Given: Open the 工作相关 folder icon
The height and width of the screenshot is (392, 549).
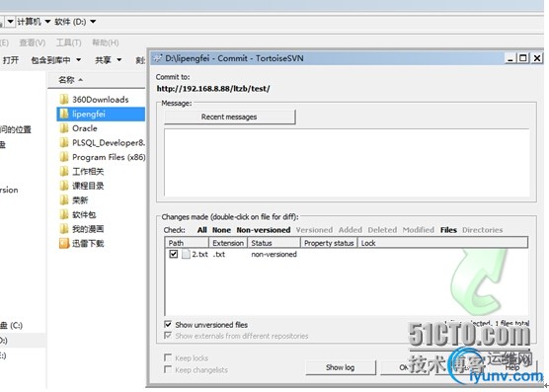Looking at the screenshot, I should pyautogui.click(x=64, y=171).
